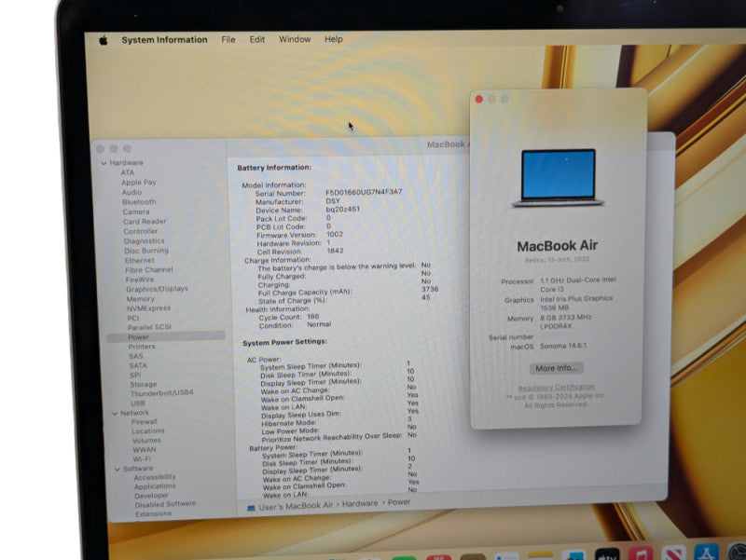This screenshot has height=560, width=746.
Task: Collapse the Software section in sidebar
Action: pos(117,470)
